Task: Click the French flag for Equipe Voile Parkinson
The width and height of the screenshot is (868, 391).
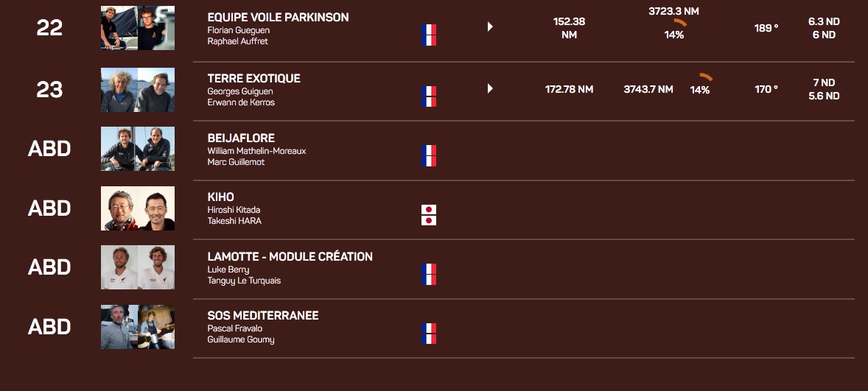Action: click(429, 35)
